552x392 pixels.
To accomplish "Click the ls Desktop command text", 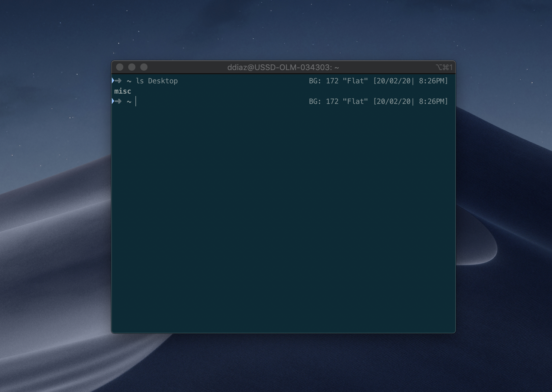I will [157, 81].
